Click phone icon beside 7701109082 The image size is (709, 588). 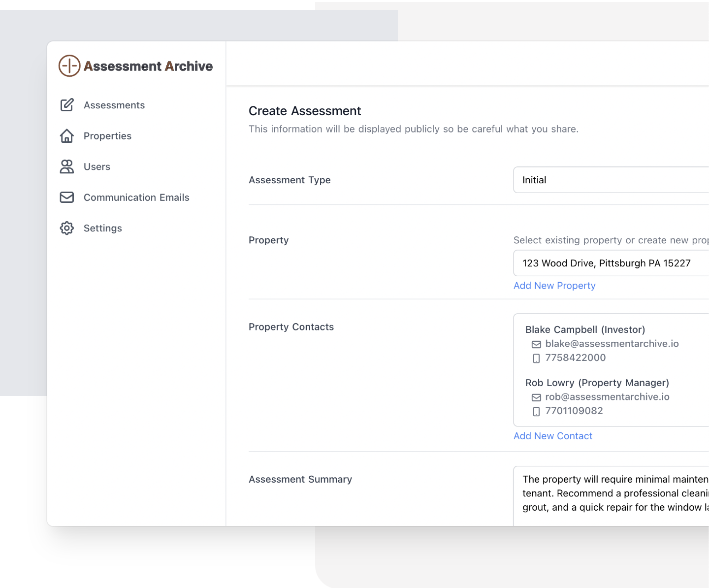tap(536, 411)
